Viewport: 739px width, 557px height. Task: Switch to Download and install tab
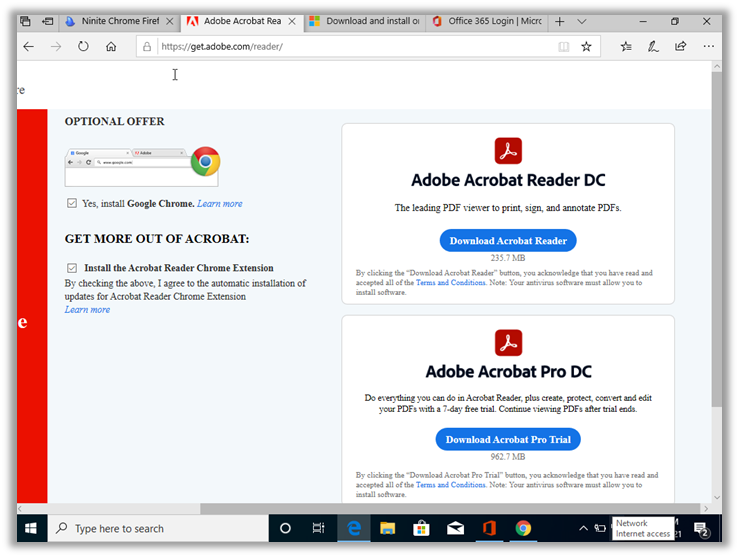click(365, 21)
